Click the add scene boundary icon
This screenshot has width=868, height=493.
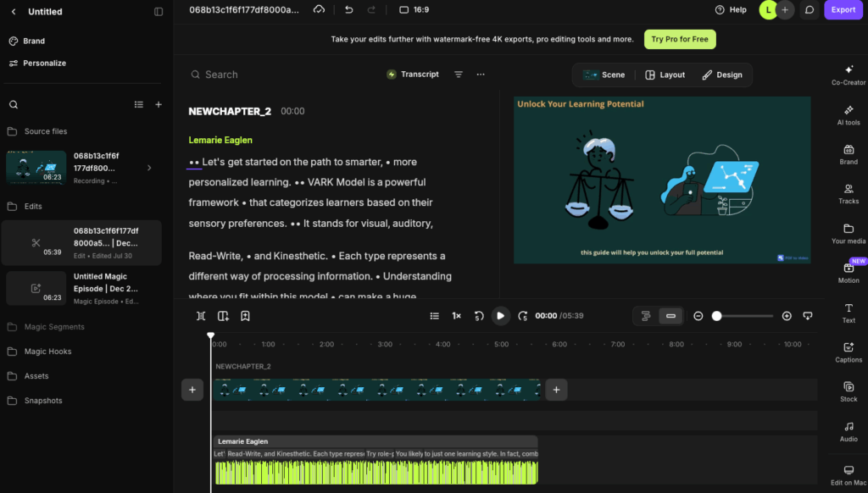point(223,316)
